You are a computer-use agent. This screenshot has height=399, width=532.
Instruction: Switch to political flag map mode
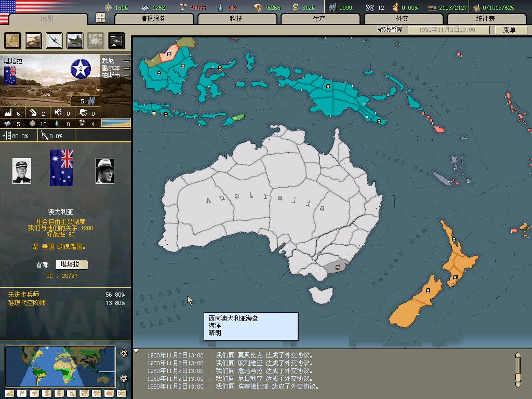tap(22, 393)
